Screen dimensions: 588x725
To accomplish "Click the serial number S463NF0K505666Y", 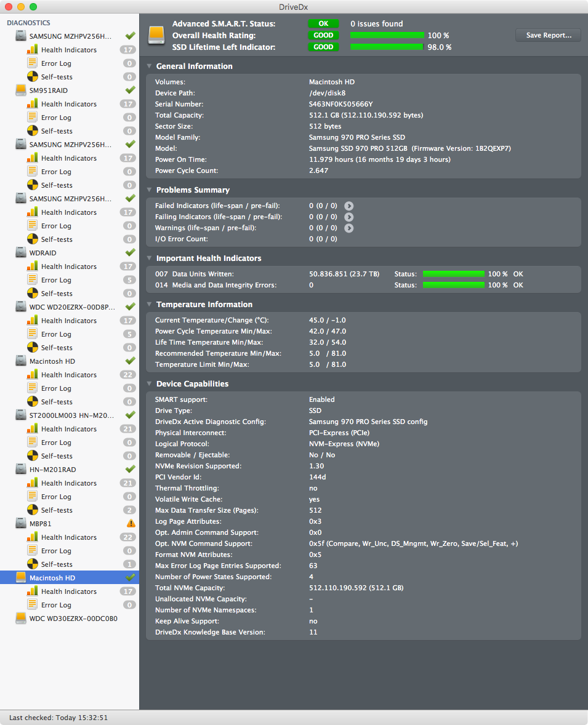I will point(341,104).
